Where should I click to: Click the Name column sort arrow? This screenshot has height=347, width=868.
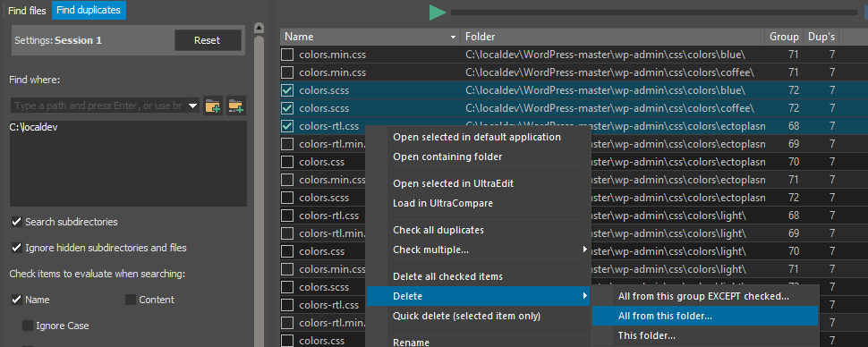click(454, 37)
